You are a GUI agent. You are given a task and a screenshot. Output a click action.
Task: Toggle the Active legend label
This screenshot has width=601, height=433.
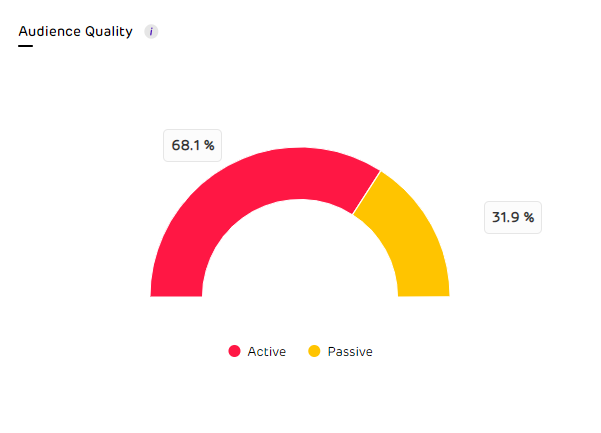point(266,352)
